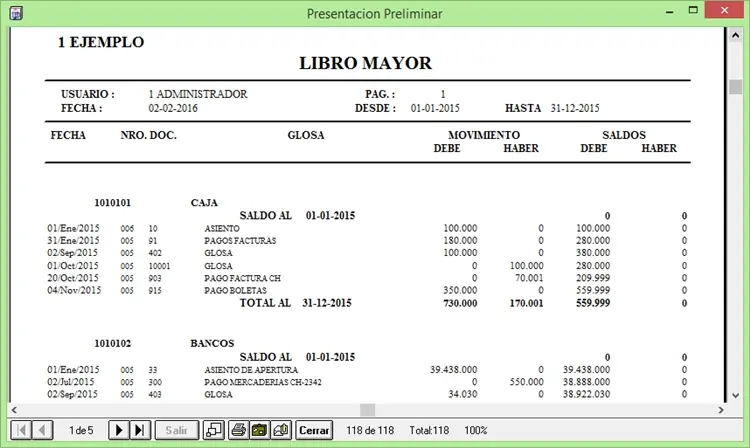Click the export report icon

tap(281, 430)
